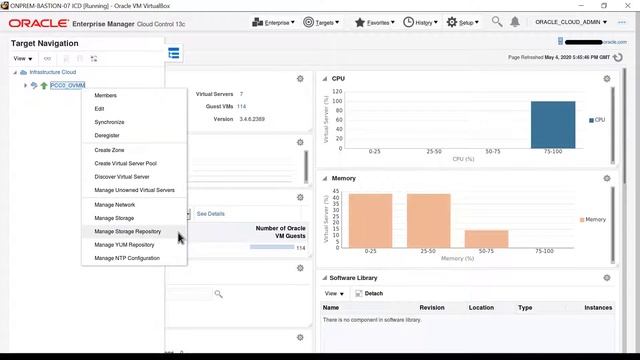The height and width of the screenshot is (360, 640).
Task: Click the tree layout icon in navigation toolbar
Action: coord(94,59)
